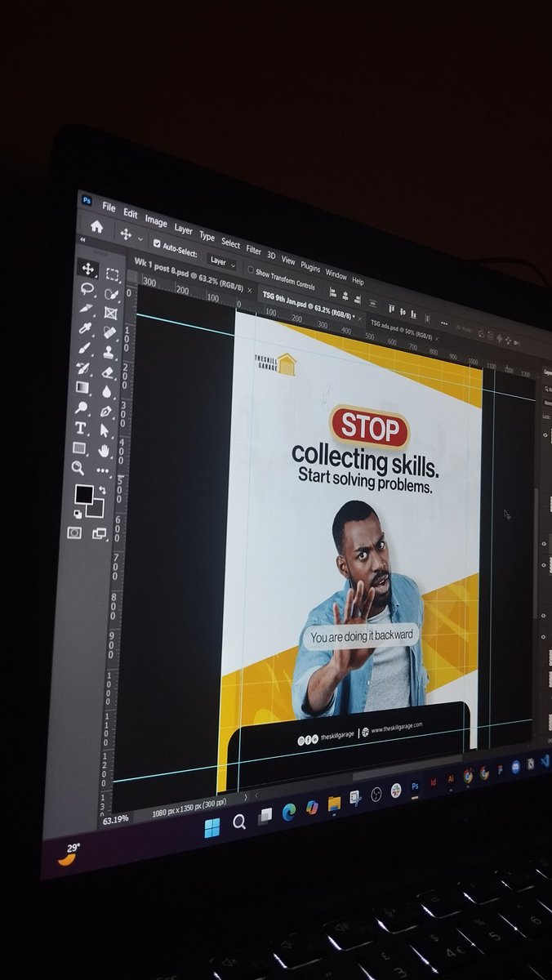Select the Rectangle shape tool
This screenshot has height=980, width=552.
tap(79, 448)
